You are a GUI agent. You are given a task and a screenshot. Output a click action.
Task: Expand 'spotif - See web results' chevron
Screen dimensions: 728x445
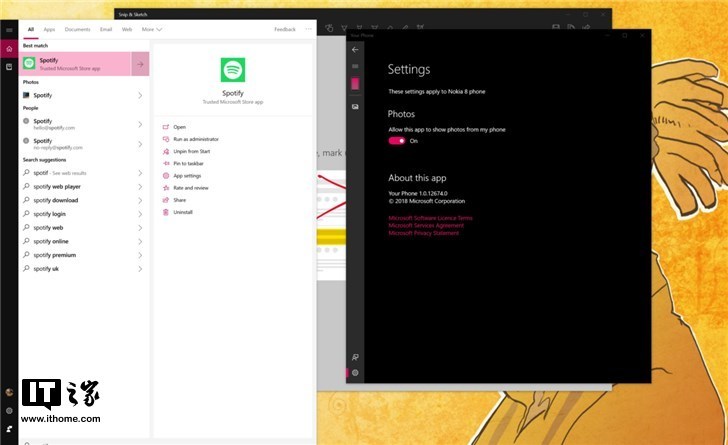[140, 173]
